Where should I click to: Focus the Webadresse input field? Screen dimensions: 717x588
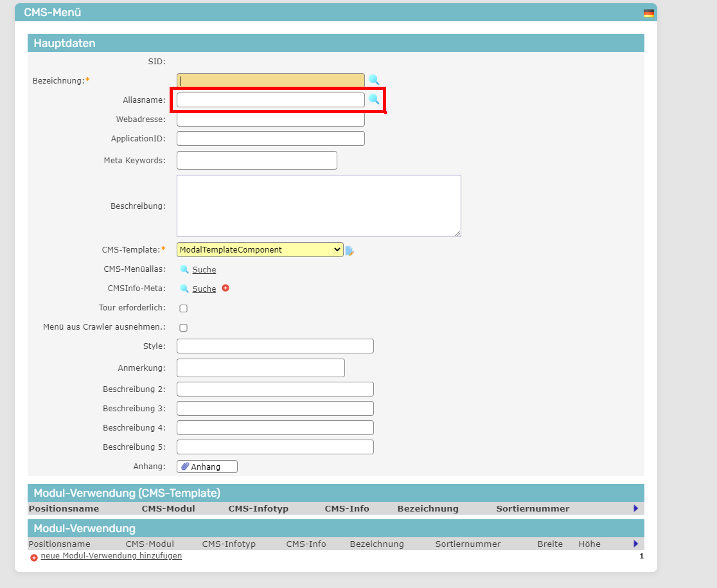pyautogui.click(x=270, y=120)
